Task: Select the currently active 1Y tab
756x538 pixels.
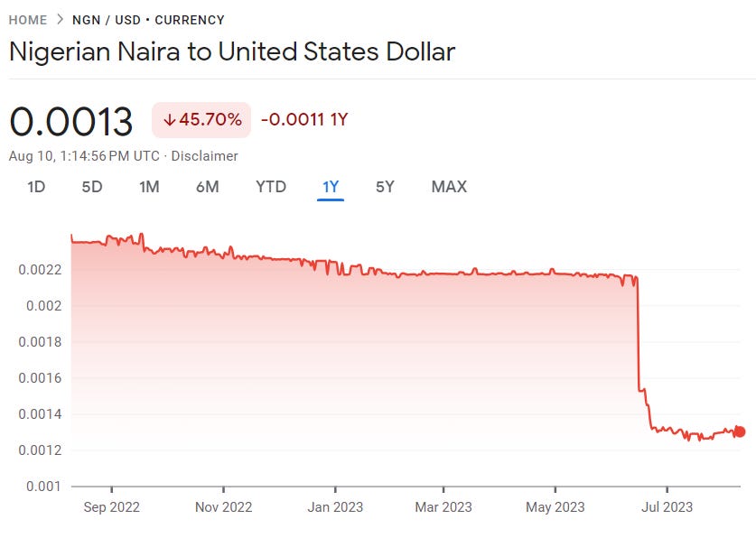Action: tap(329, 187)
